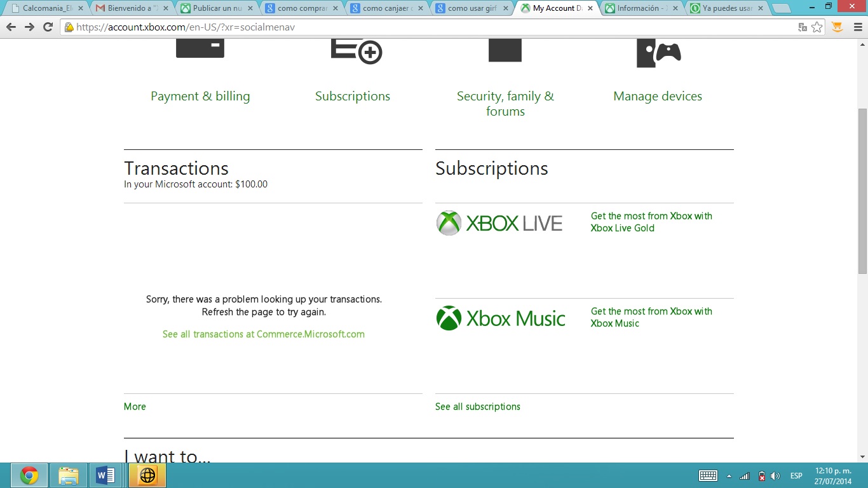Click the Security, family & forums icon

505,50
